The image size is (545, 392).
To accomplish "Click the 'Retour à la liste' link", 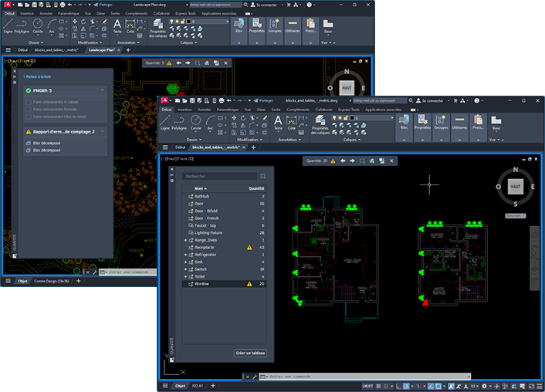I will 37,76.
